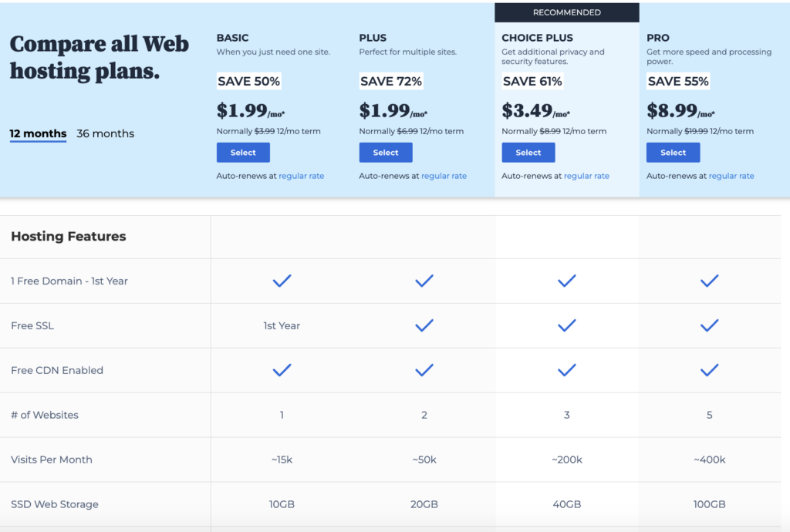
Task: Click Select on the Basic plan
Action: pyautogui.click(x=243, y=152)
